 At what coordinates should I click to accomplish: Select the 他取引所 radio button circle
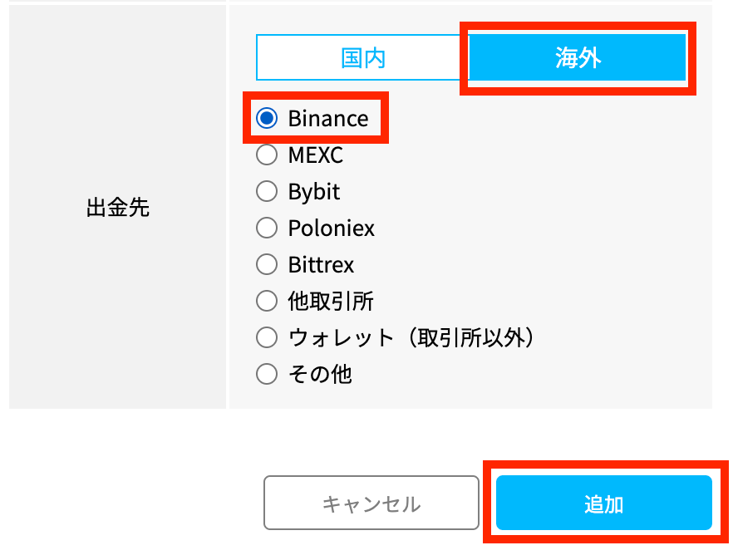[267, 301]
